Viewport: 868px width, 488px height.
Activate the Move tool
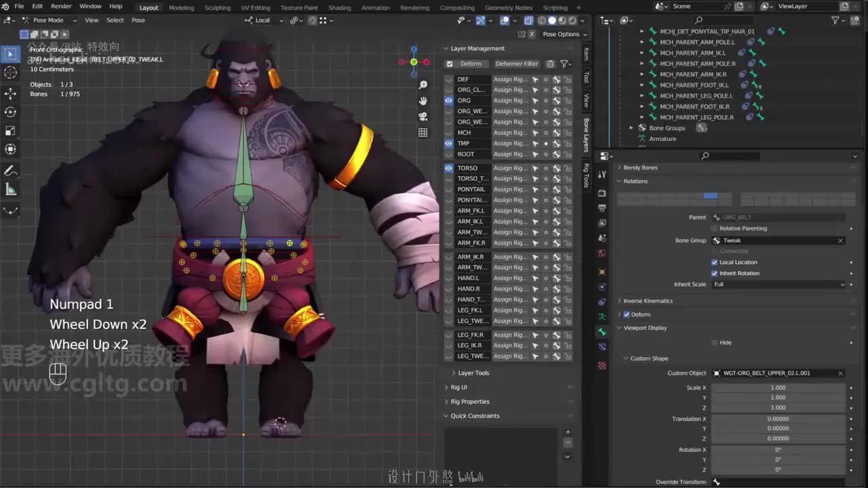pos(11,93)
